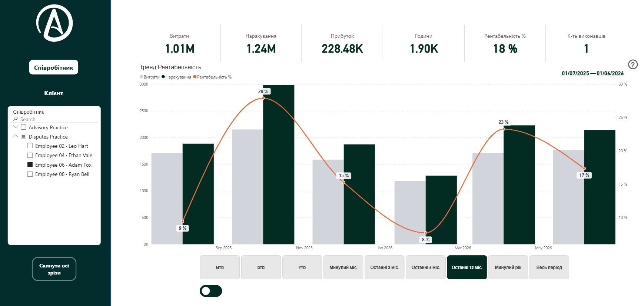Click the Тренд Рентабельність chart title

tap(170, 67)
